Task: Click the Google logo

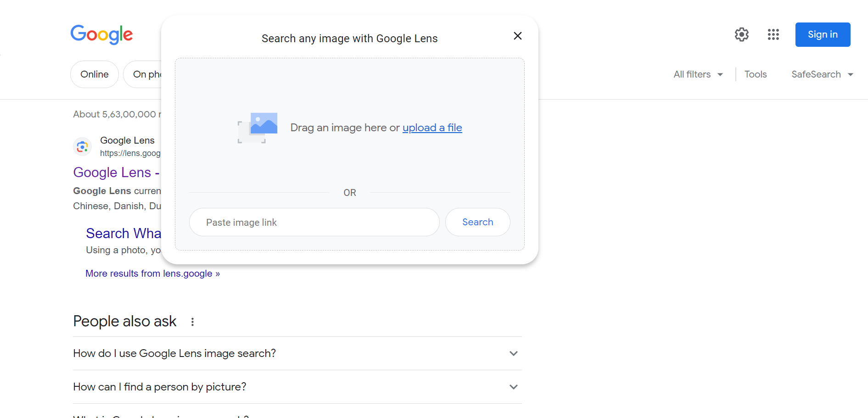Action: click(101, 35)
